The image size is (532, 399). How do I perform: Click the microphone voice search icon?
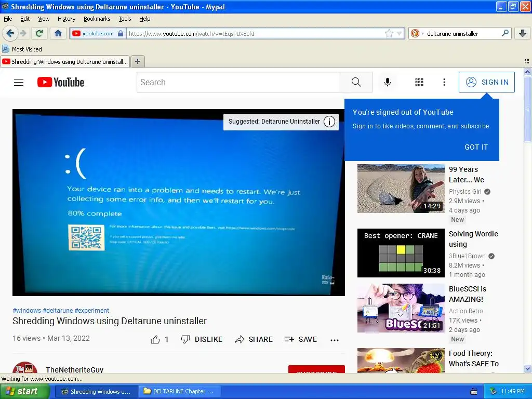388,82
